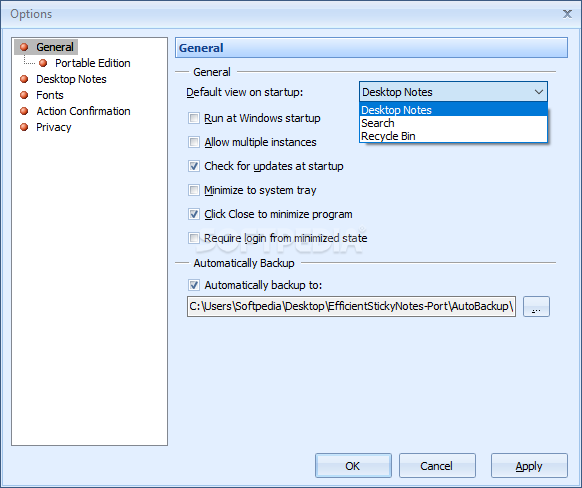Confirm settings with the OK button
The height and width of the screenshot is (488, 582).
(x=353, y=465)
